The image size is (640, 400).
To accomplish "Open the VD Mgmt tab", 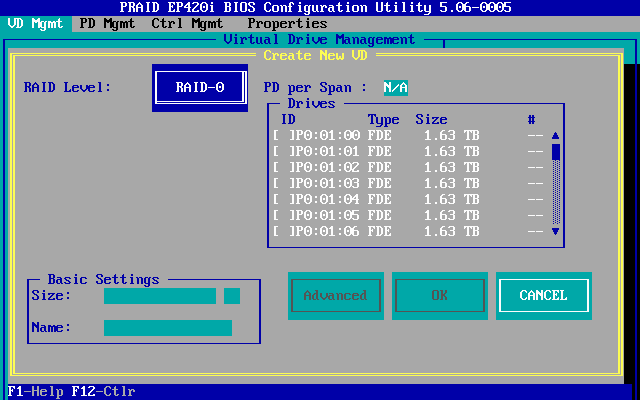I will point(36,24).
